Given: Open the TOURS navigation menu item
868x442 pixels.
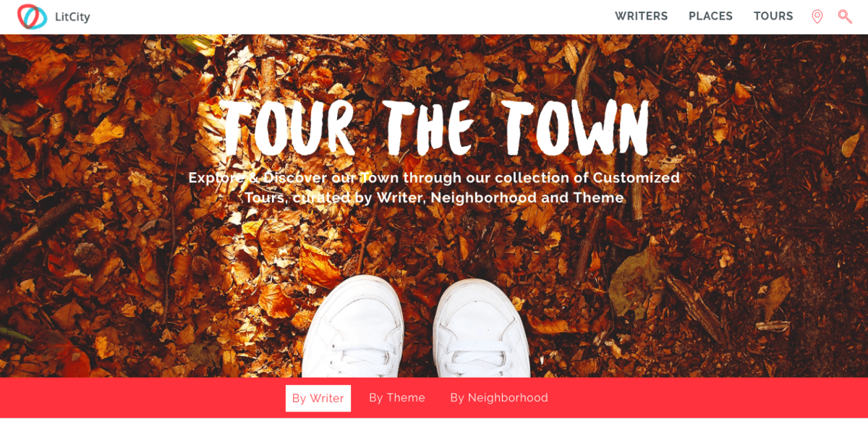Looking at the screenshot, I should 773,17.
